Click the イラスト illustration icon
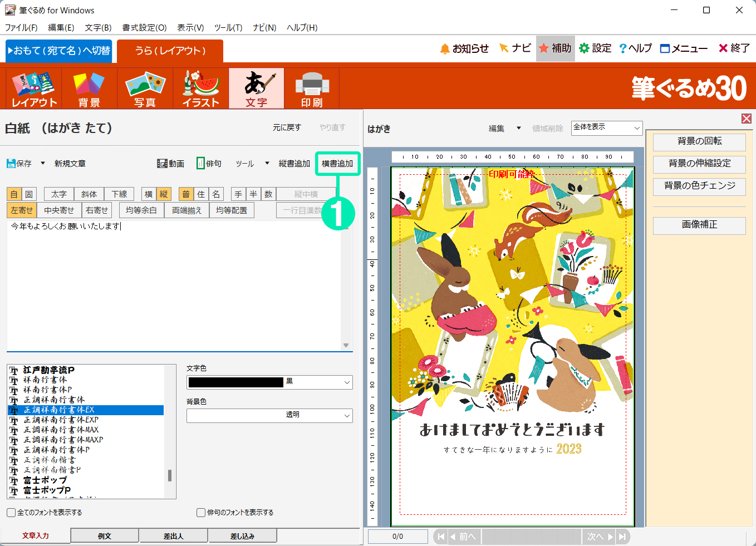 (200, 88)
